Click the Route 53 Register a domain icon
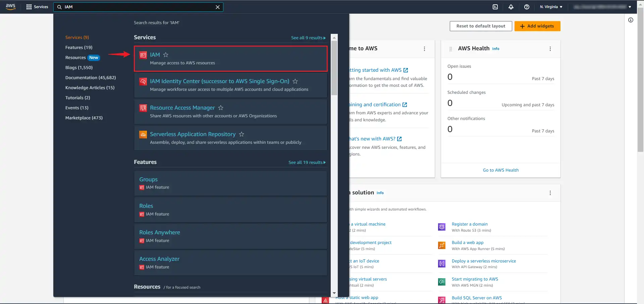 (442, 227)
